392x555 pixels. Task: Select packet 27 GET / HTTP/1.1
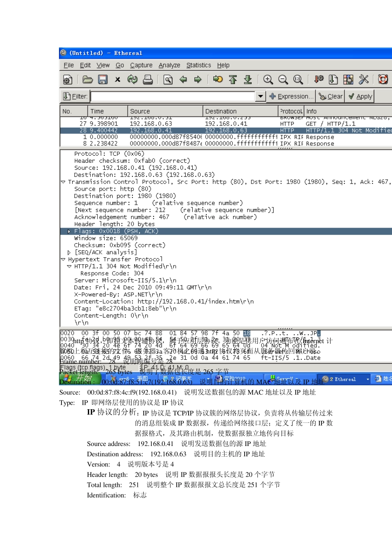coord(226,124)
